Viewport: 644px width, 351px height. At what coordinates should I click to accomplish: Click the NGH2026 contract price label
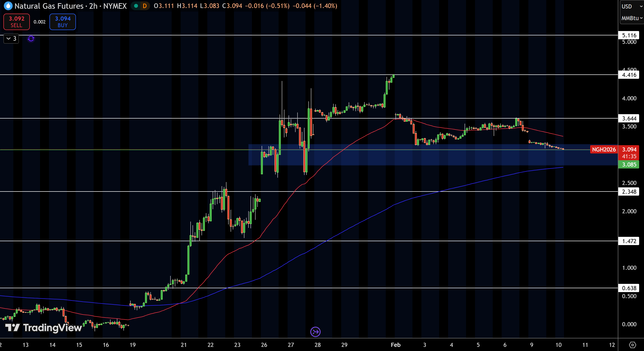coord(604,150)
